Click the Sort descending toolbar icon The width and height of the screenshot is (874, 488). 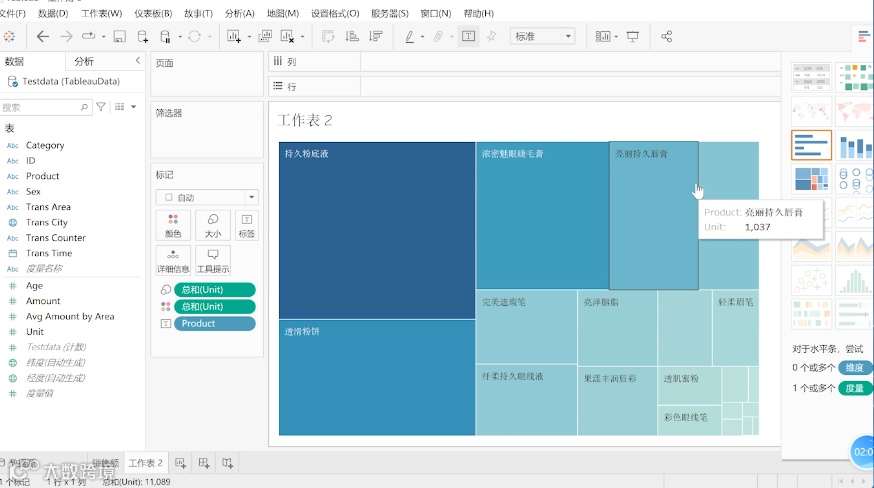coord(376,37)
